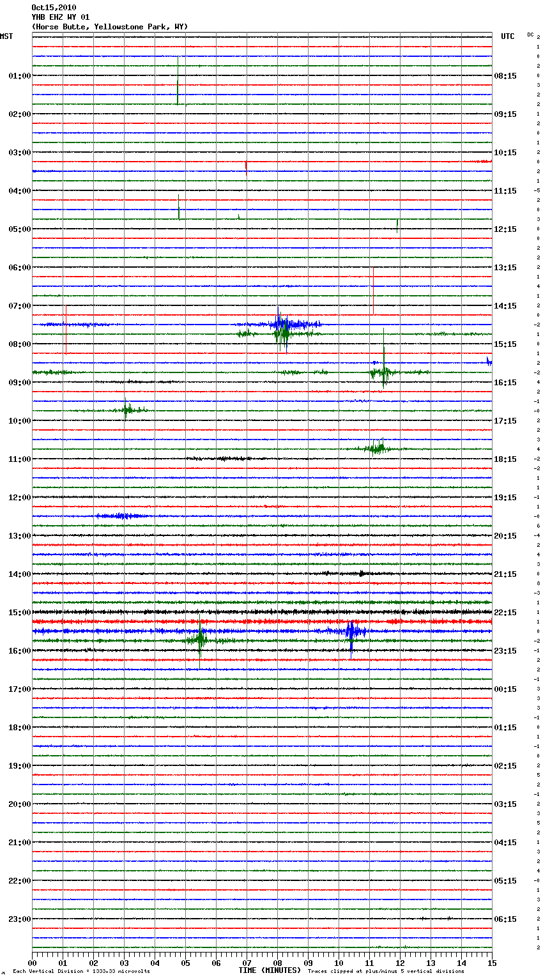Select the '06:00' MST time label
Viewport: 543px width, 980px height.
(x=20, y=268)
